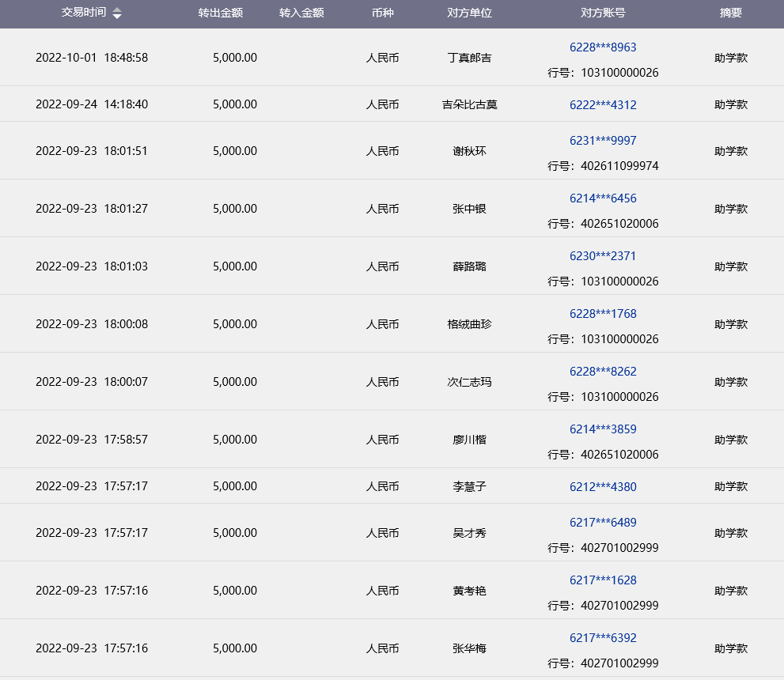Click the 交易时间 column header
Viewport: 784px width, 680px height.
84,13
